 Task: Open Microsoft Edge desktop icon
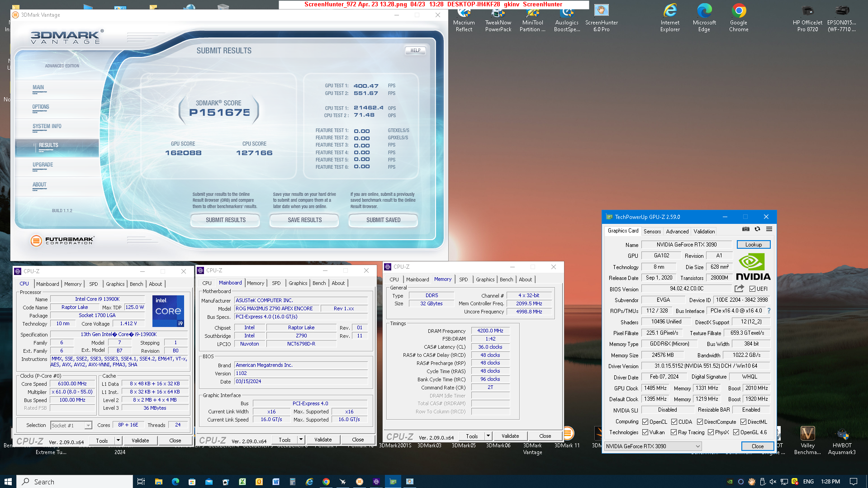click(704, 18)
